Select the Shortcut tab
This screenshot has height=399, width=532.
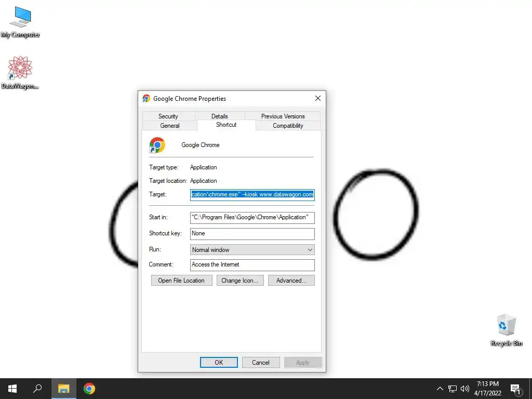(x=227, y=125)
